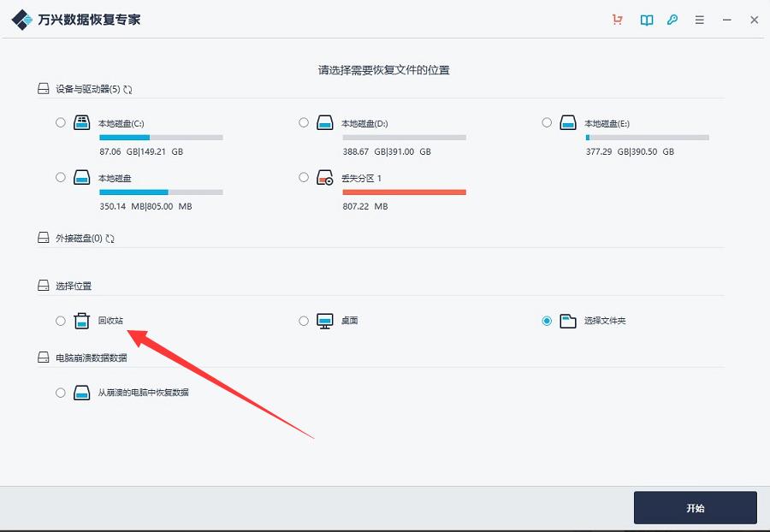Image resolution: width=770 pixels, height=532 pixels.
Task: Click the shopping cart icon in title bar
Action: 617,20
